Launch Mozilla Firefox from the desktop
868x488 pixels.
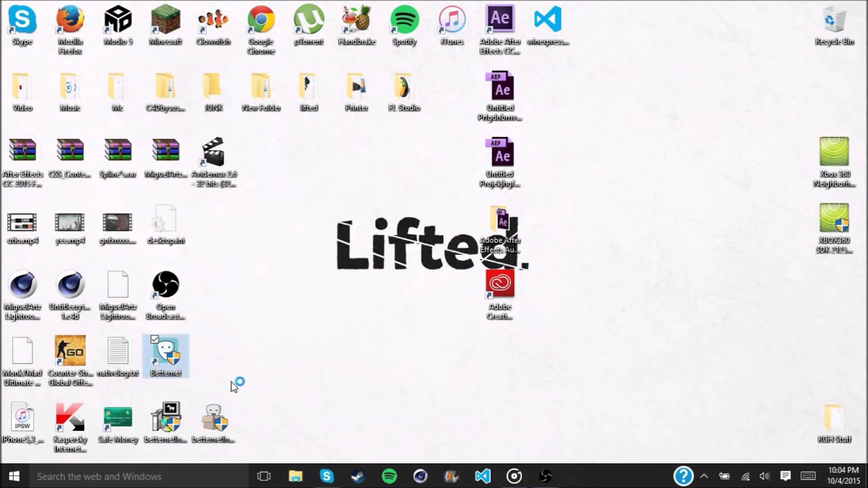tap(70, 30)
